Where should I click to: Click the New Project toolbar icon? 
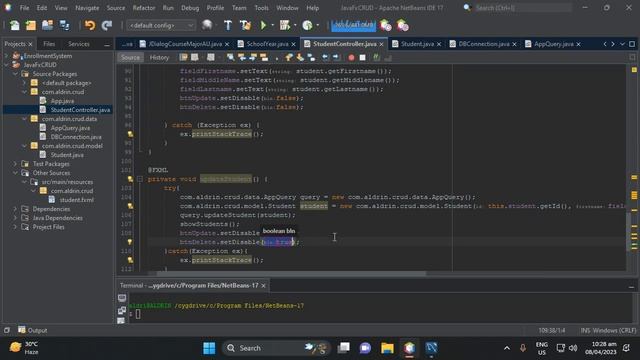tap(31, 26)
